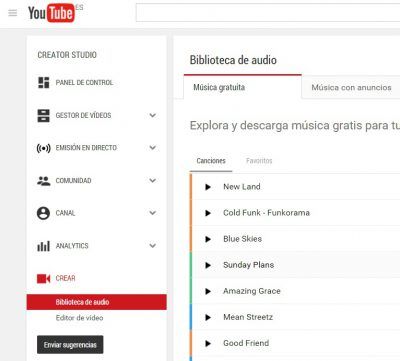
Task: Select the song title Good Friend
Action: 246,343
